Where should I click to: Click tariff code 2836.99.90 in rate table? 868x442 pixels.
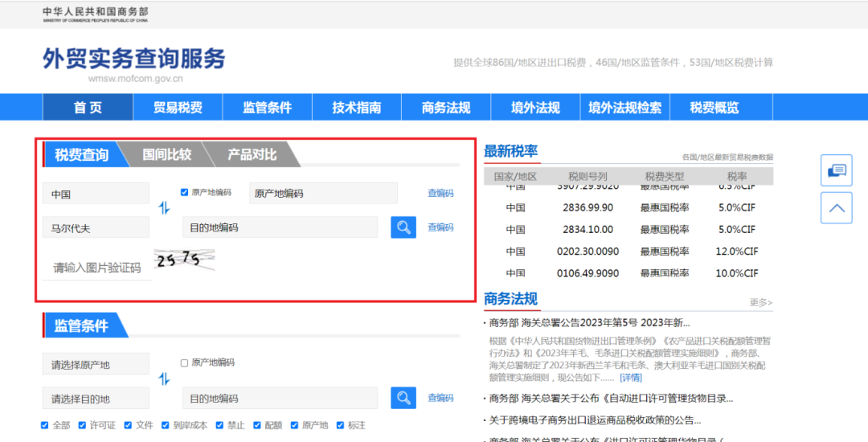point(588,207)
